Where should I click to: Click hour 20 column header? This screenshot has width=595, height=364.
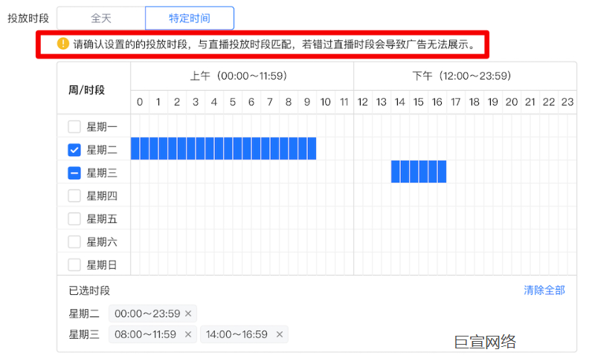click(512, 102)
